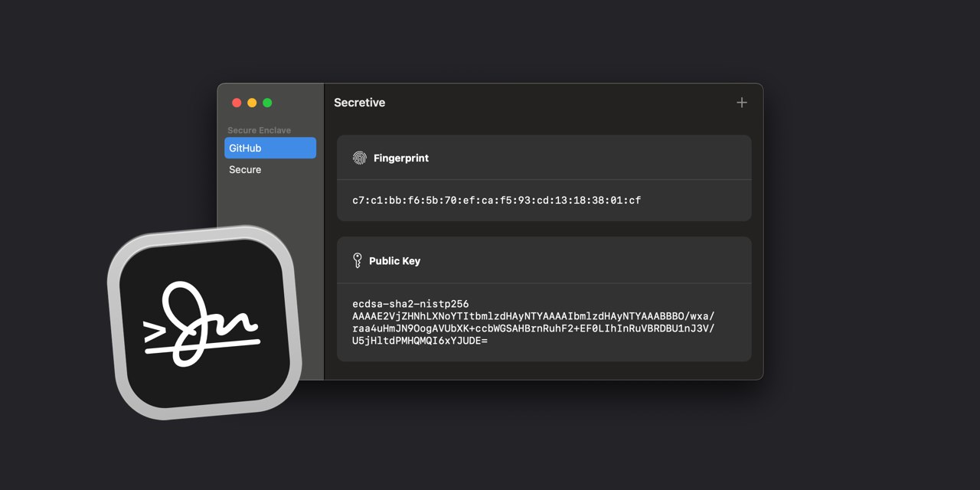The width and height of the screenshot is (980, 490).
Task: Click the plus button to add a key
Action: pos(741,103)
